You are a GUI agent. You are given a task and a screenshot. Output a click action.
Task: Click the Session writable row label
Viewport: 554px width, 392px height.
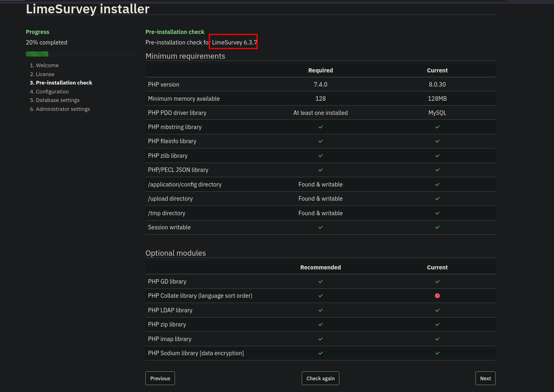point(169,227)
